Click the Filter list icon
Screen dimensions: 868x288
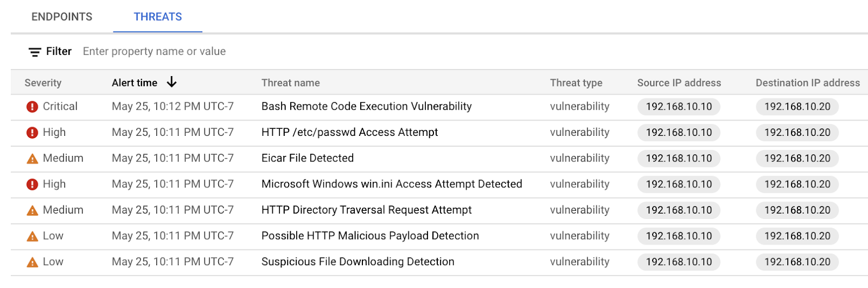[x=35, y=52]
